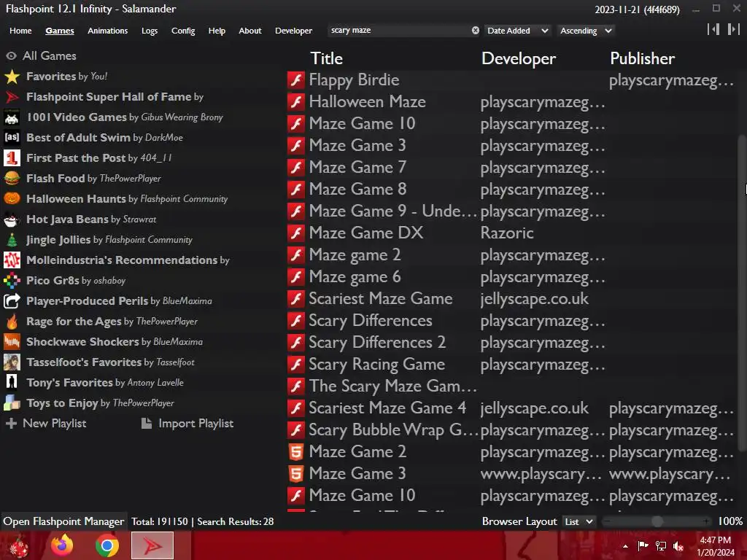
Task: Click the 1001 Video Games playlist icon
Action: [12, 117]
